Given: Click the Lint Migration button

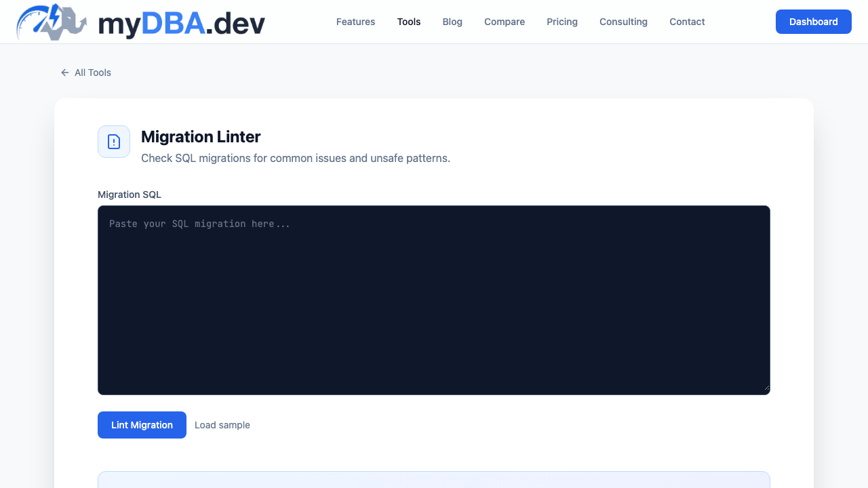Looking at the screenshot, I should pos(142,425).
